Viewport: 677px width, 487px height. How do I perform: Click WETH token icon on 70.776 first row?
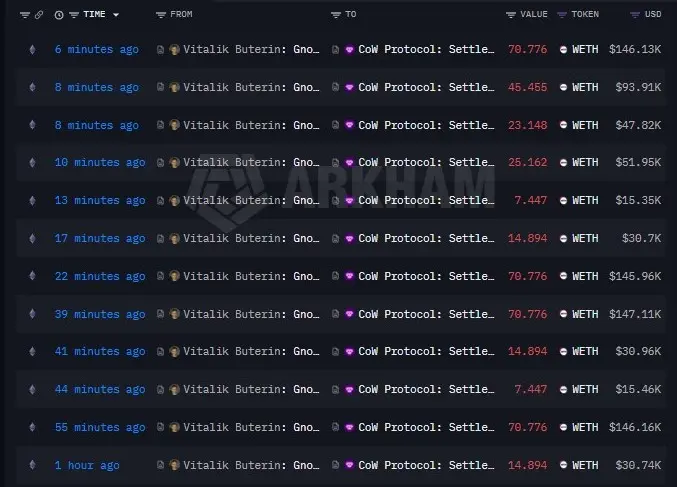[x=564, y=49]
